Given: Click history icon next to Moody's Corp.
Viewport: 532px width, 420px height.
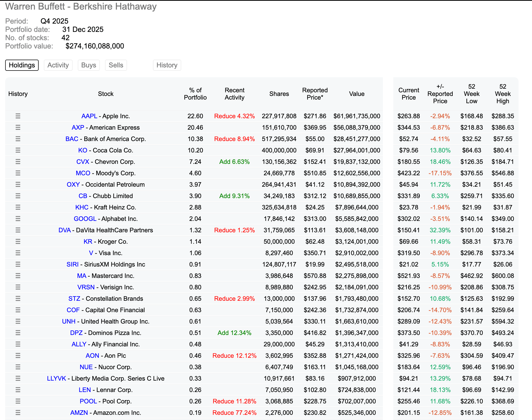Looking at the screenshot, I should click(18, 173).
